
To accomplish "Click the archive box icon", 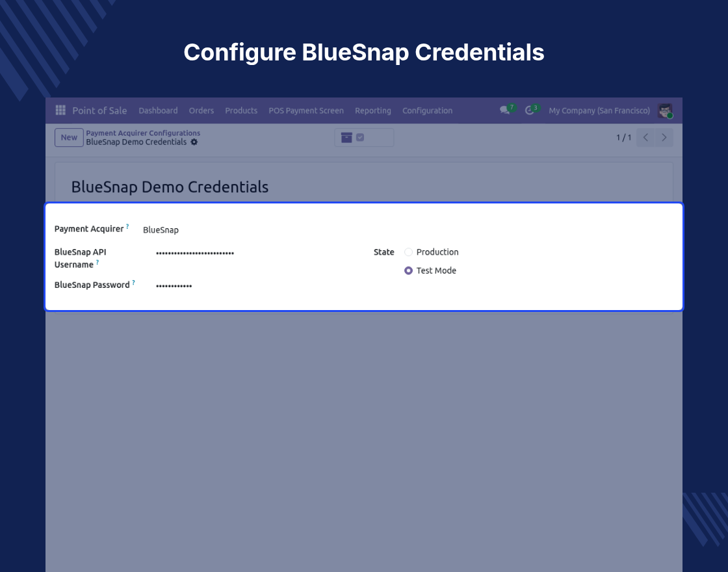I will point(346,137).
